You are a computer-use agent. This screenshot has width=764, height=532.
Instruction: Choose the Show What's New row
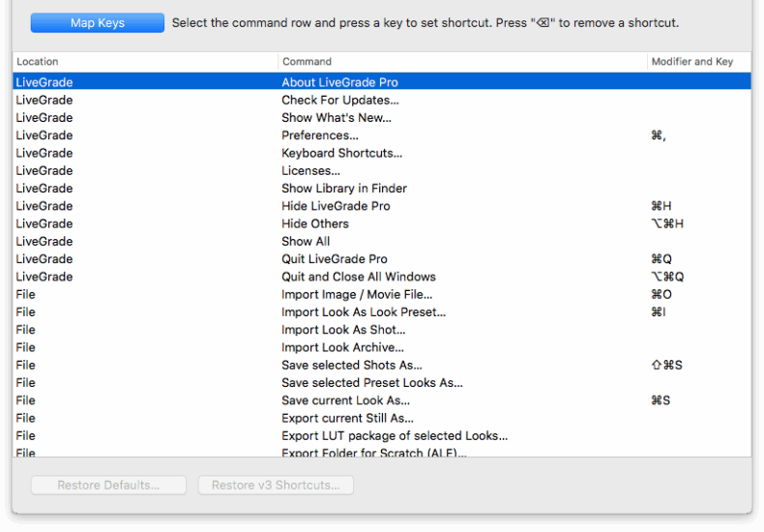click(336, 118)
